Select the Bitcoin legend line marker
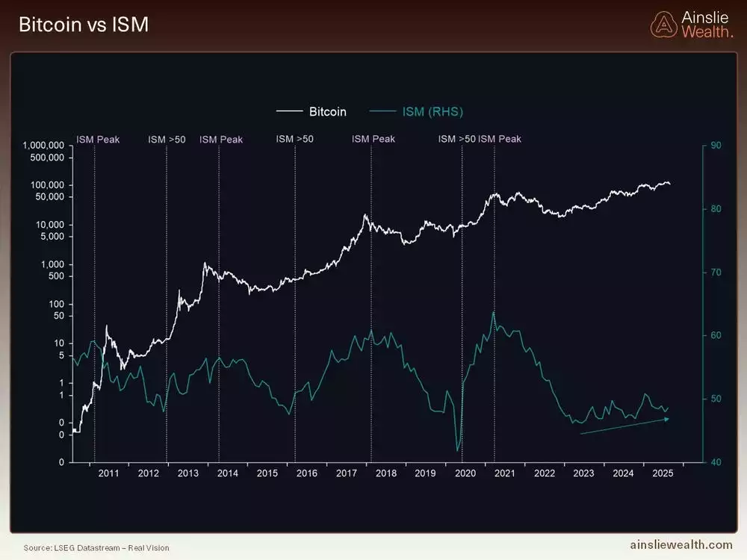 point(291,111)
